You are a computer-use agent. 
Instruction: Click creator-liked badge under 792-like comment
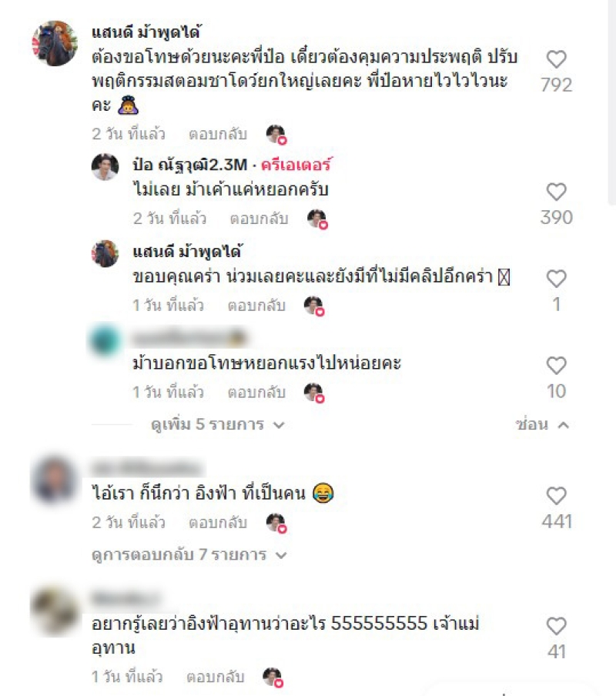pyautogui.click(x=276, y=135)
